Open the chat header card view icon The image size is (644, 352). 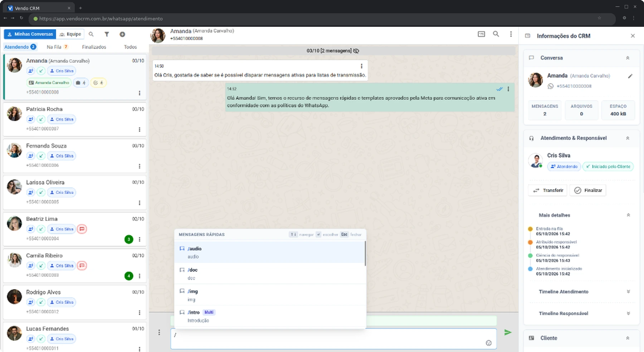pos(481,34)
